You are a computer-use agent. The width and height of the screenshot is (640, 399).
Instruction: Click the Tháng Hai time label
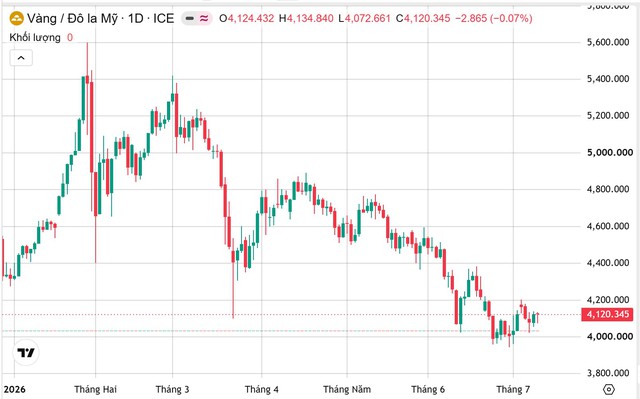(95, 389)
